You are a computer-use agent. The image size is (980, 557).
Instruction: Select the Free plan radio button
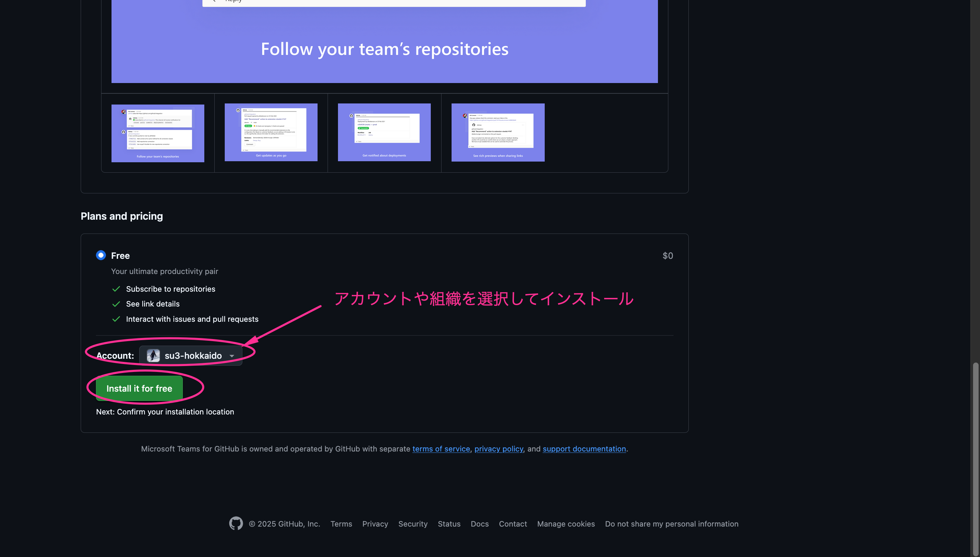pos(101,255)
